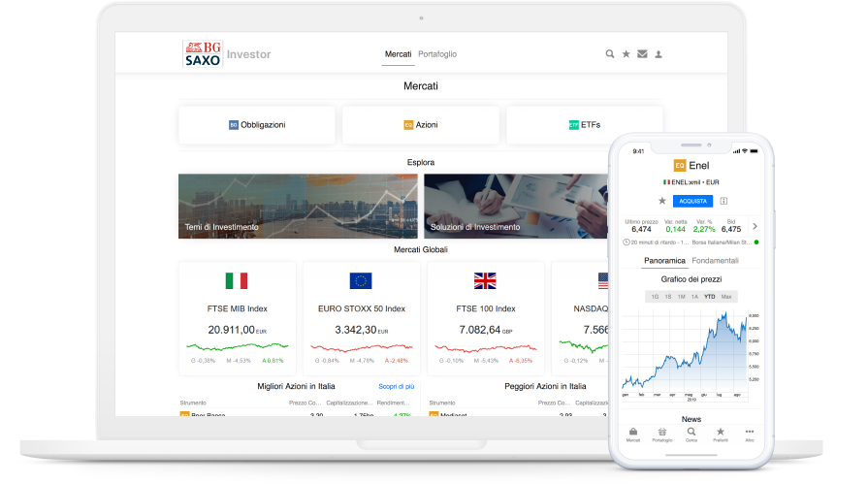Image resolution: width=868 pixels, height=484 pixels.
Task: Set chart range to 1G
Action: (x=655, y=297)
